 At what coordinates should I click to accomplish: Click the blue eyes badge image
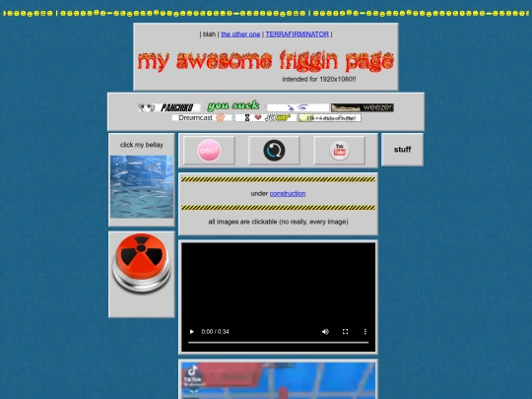coord(298,108)
